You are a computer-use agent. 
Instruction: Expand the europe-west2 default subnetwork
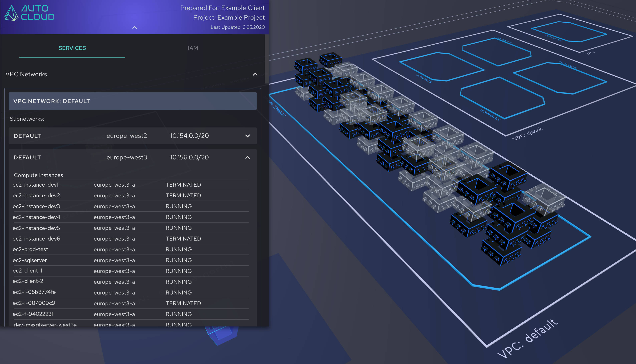coord(247,136)
